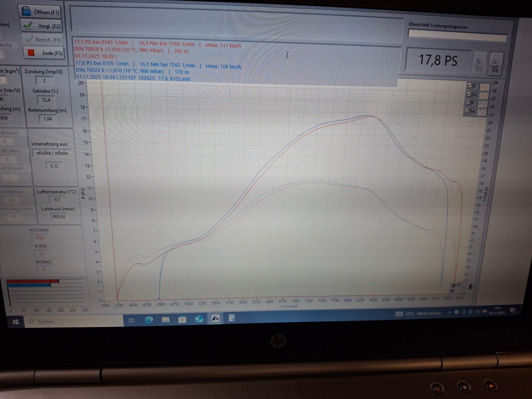Viewport: 532px width, 399px height.
Task: Click the plus crosshair icon on chart
Action: coord(459,285)
